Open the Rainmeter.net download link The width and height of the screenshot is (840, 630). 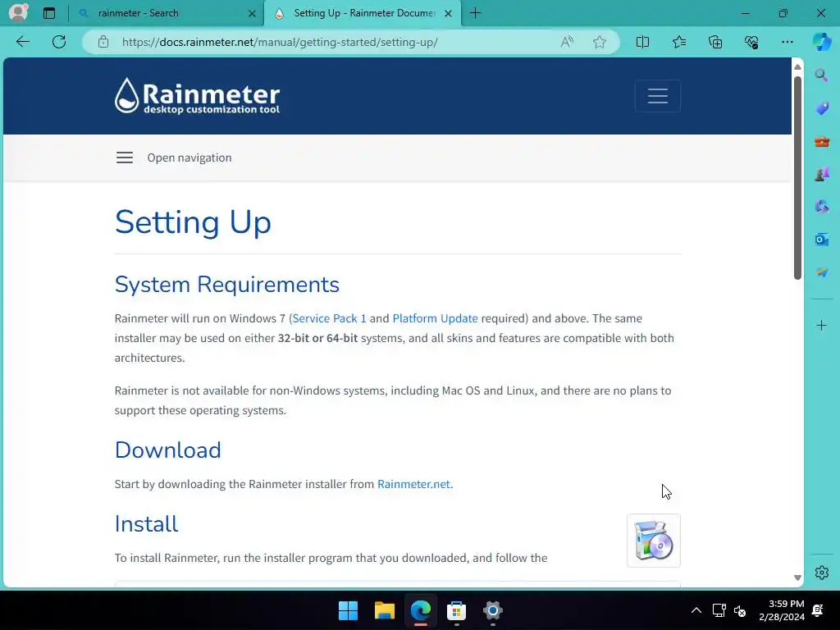point(415,484)
